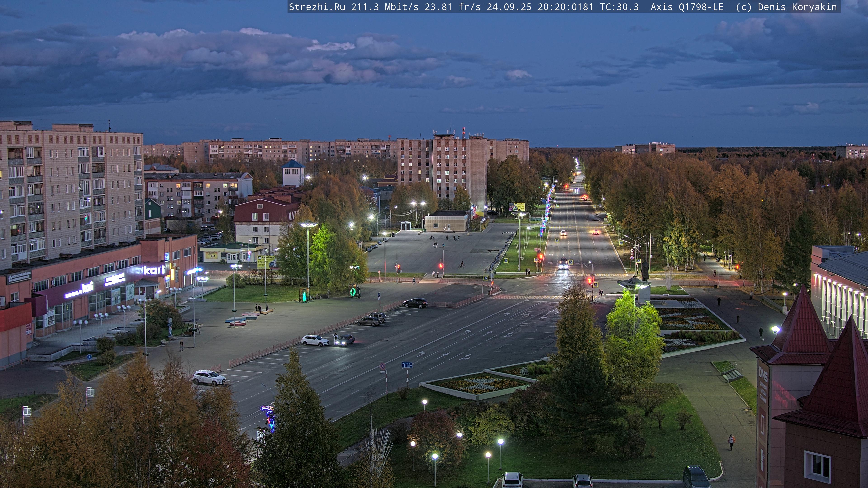Click the blue pedestrian path sign

[x=89, y=357]
